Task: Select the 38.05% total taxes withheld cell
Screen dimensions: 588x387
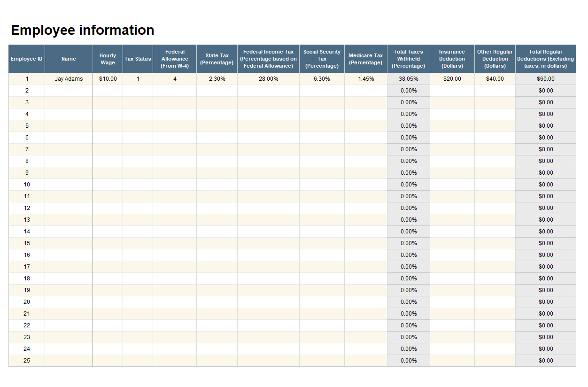Action: [408, 79]
